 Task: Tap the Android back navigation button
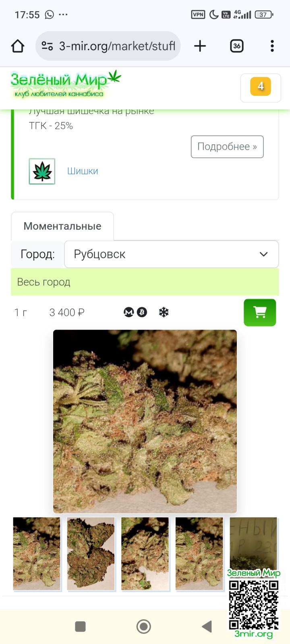pyautogui.click(x=207, y=626)
